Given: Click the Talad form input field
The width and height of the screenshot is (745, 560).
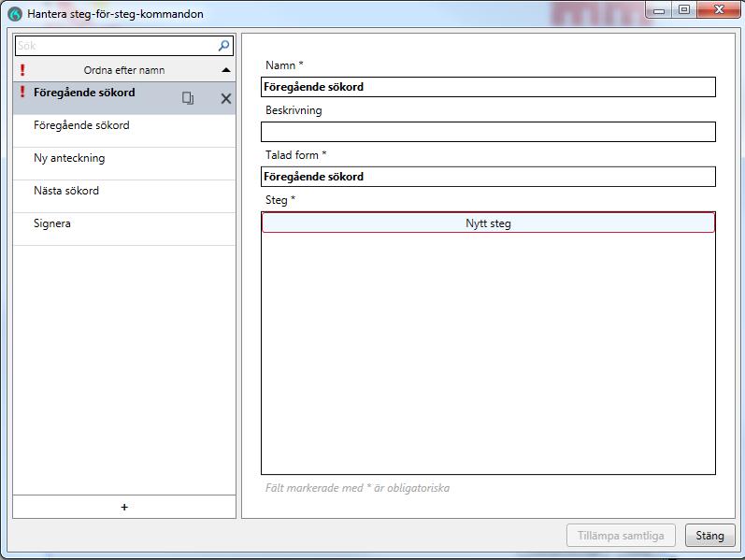Looking at the screenshot, I should click(x=488, y=177).
